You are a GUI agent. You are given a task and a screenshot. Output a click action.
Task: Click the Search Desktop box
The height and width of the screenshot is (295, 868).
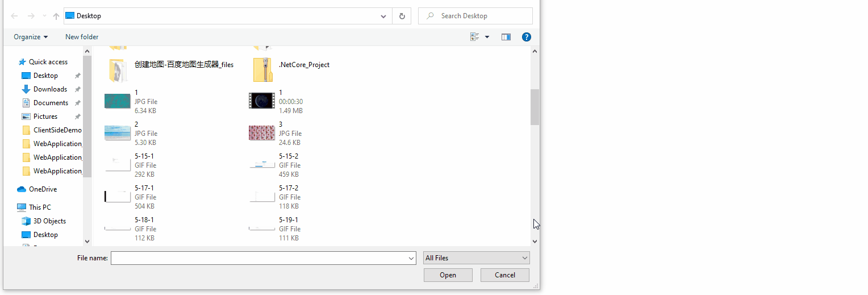point(475,16)
